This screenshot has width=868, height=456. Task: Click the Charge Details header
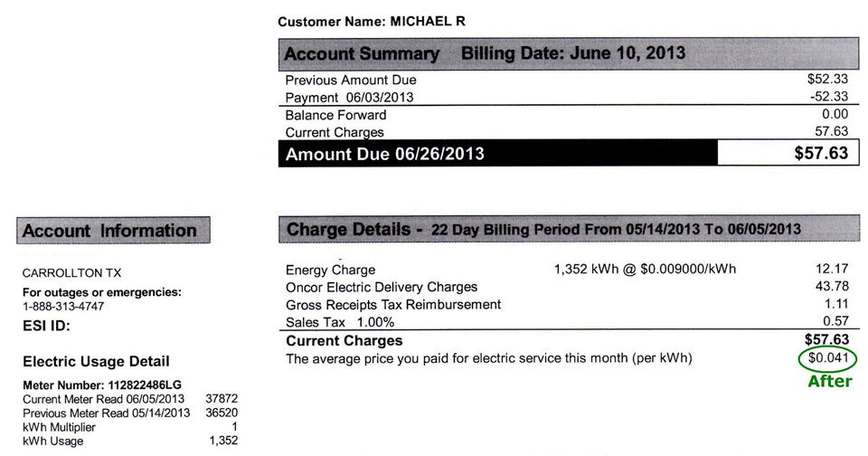coord(569,229)
